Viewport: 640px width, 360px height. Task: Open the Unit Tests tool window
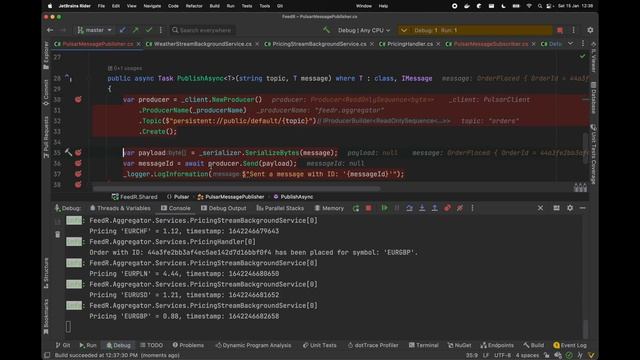tap(320, 345)
